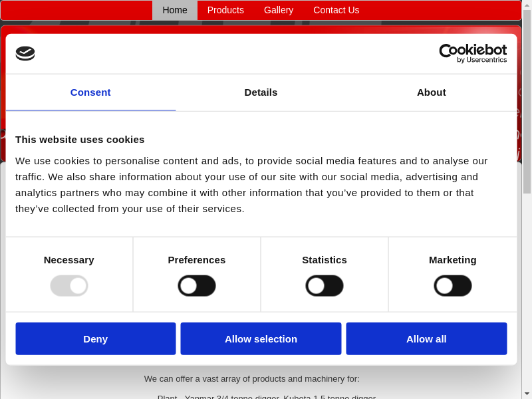Navigate to the Gallery page
Image resolution: width=532 pixels, height=399 pixels.
pos(279,10)
